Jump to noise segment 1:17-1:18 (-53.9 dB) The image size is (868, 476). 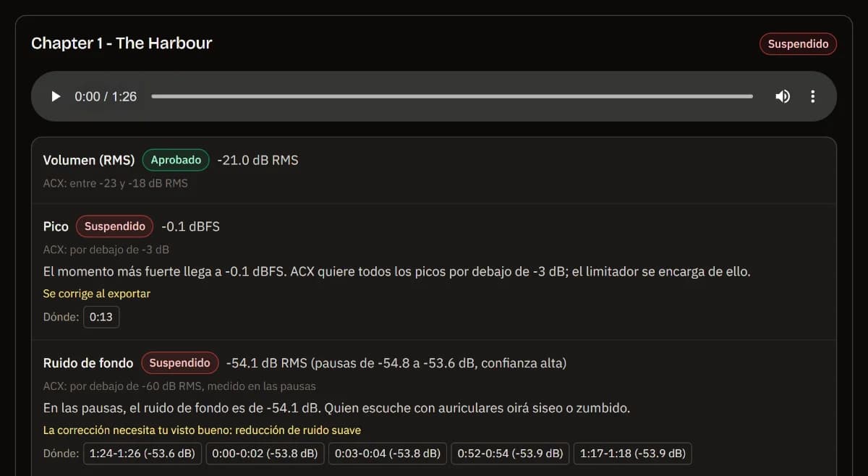coord(633,454)
